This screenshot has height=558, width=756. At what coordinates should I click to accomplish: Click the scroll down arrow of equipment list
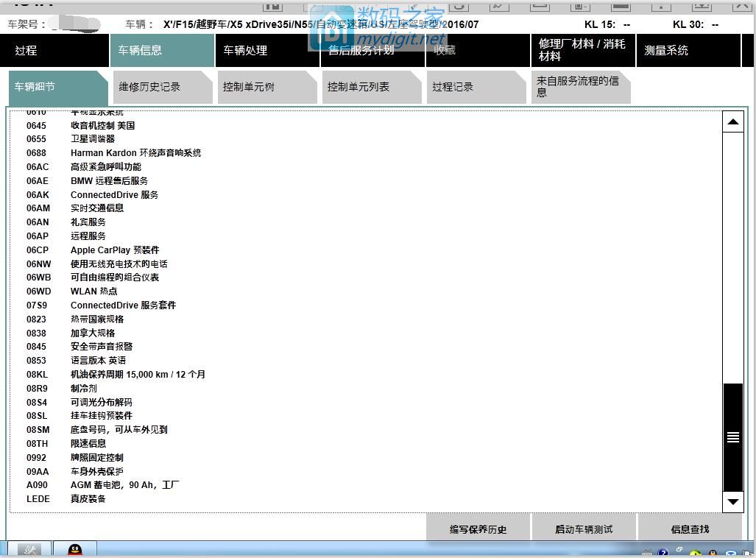pyautogui.click(x=732, y=501)
